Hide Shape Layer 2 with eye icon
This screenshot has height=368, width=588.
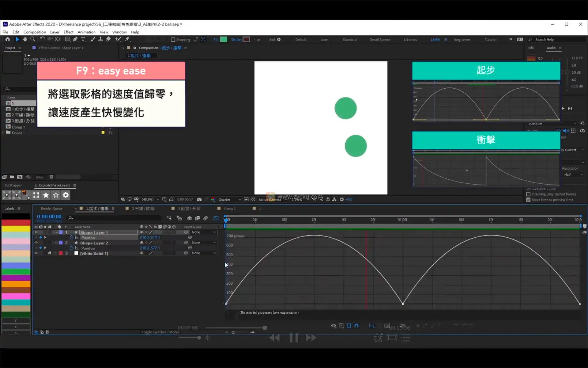click(x=36, y=243)
